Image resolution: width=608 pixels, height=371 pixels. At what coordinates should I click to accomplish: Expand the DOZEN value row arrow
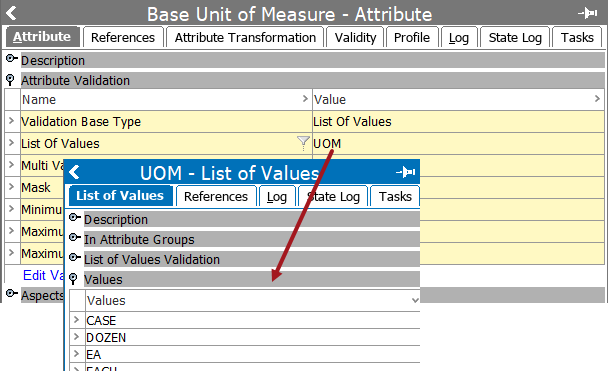(76, 337)
